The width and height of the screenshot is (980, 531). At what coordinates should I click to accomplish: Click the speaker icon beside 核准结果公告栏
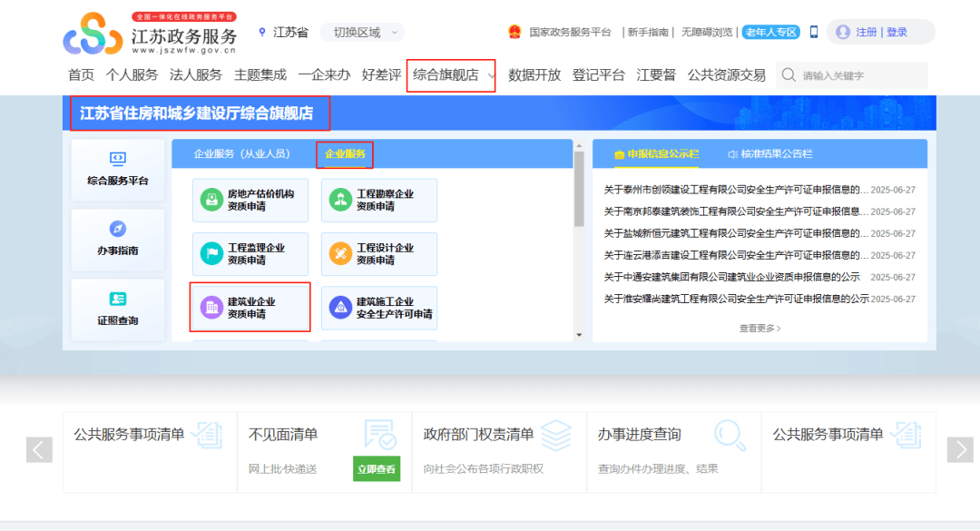732,154
